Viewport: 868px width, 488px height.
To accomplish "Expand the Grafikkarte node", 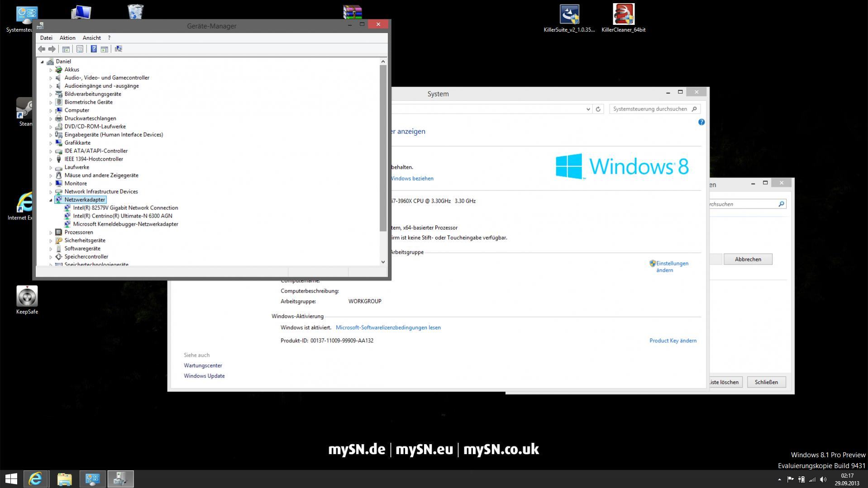I will pyautogui.click(x=51, y=143).
